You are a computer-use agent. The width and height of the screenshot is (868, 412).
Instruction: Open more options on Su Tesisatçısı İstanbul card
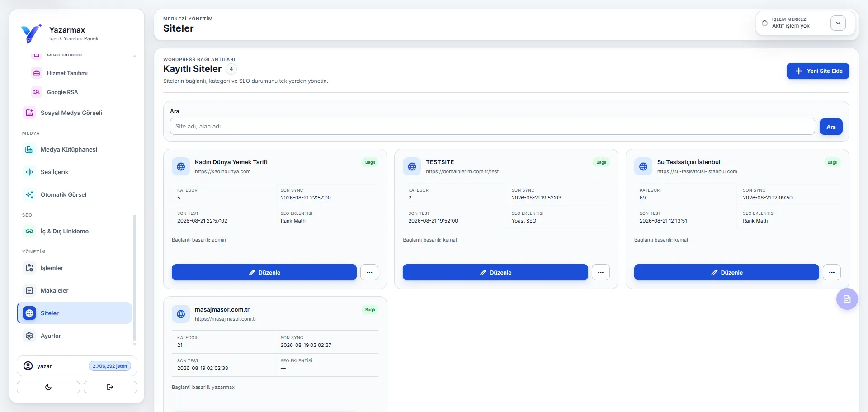(832, 272)
